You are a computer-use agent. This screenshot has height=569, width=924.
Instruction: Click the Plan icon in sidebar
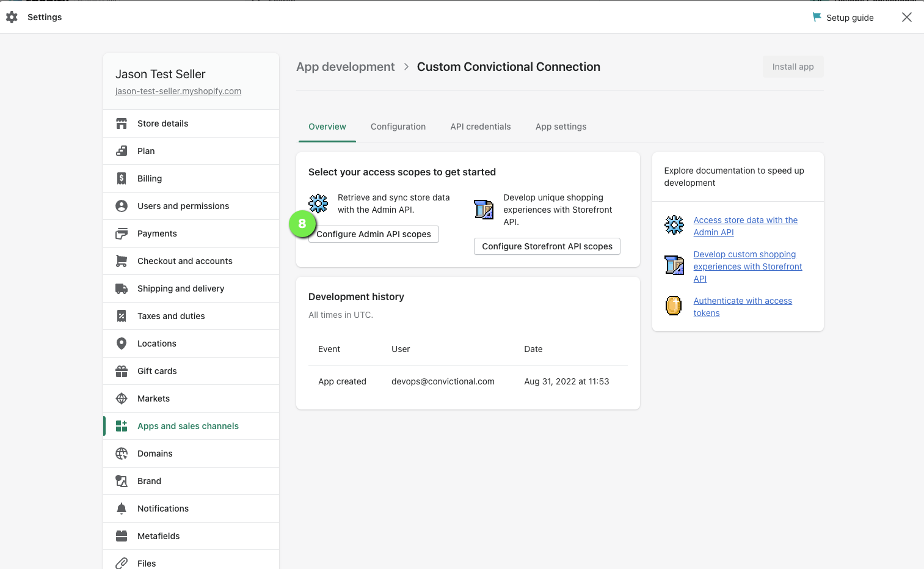[x=122, y=151]
